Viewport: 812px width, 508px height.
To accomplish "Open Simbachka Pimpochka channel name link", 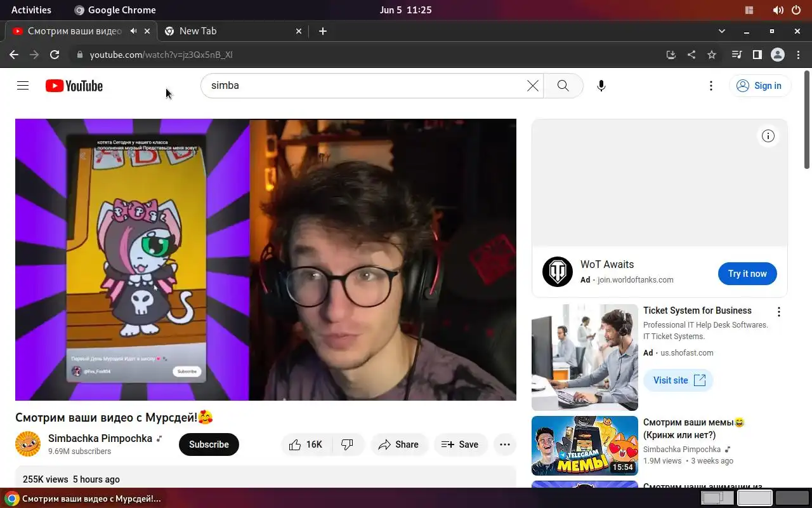I will [x=100, y=439].
